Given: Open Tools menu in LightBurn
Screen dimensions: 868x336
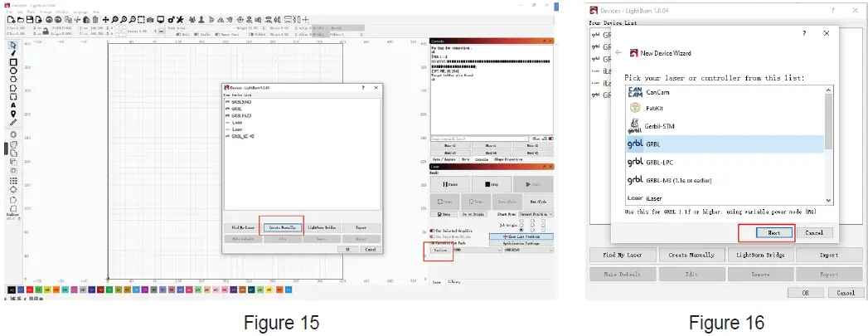Looking at the screenshot, I should pos(31,12).
